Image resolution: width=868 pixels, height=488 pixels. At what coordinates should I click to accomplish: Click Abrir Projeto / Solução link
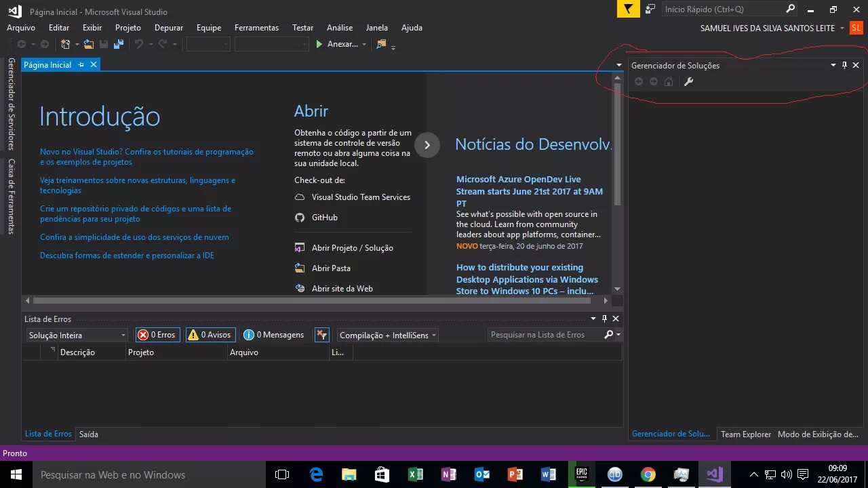coord(353,248)
